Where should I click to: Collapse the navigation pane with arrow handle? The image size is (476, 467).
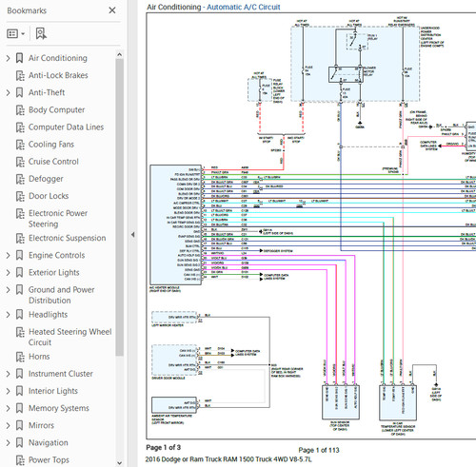click(x=132, y=235)
